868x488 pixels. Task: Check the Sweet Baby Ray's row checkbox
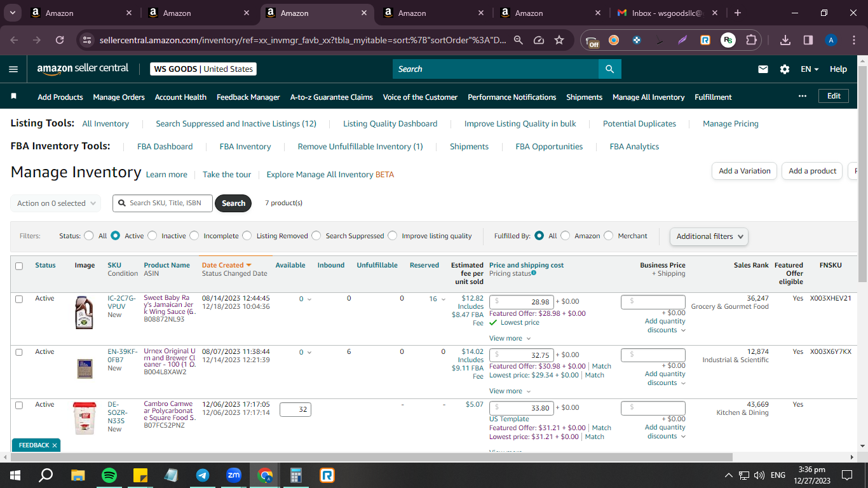19,299
